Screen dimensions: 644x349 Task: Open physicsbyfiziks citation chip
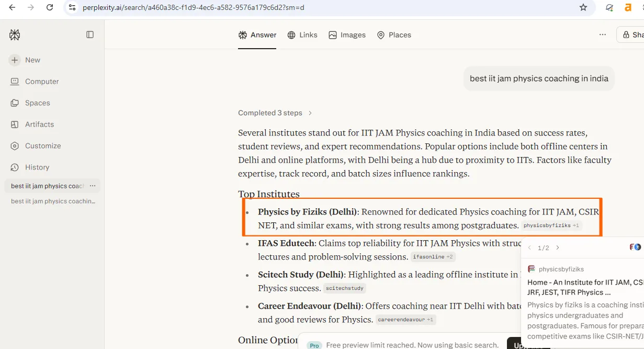(551, 226)
